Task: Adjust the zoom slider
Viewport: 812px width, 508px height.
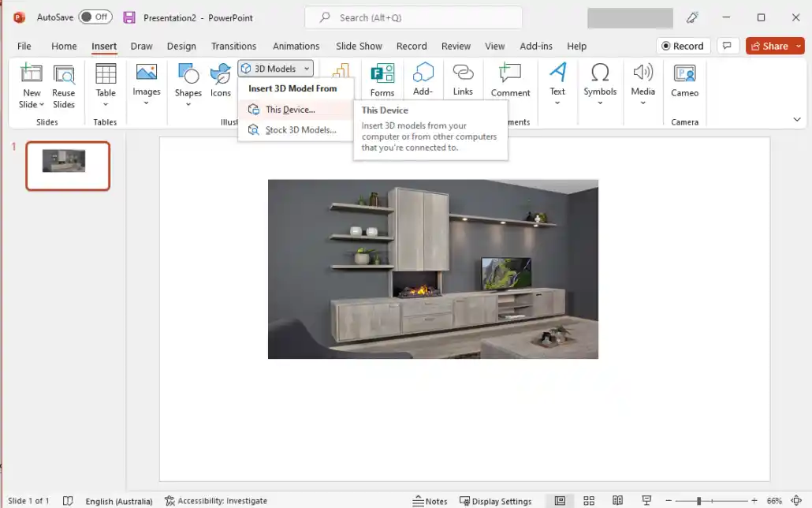Action: 698,501
